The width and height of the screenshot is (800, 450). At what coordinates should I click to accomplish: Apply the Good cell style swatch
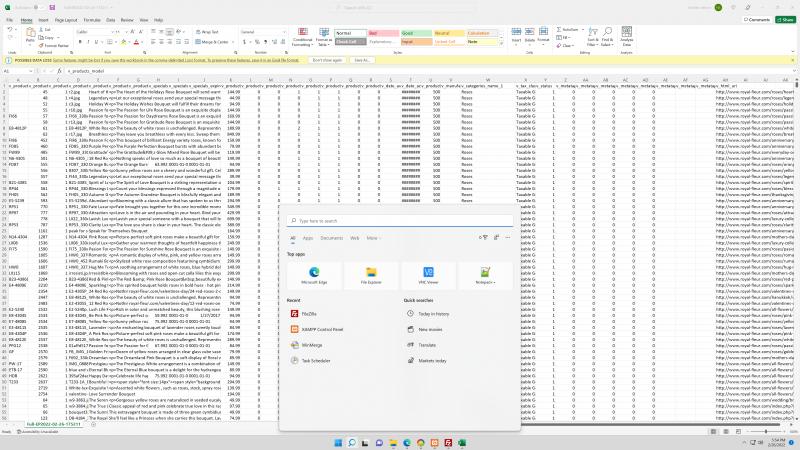coord(416,33)
